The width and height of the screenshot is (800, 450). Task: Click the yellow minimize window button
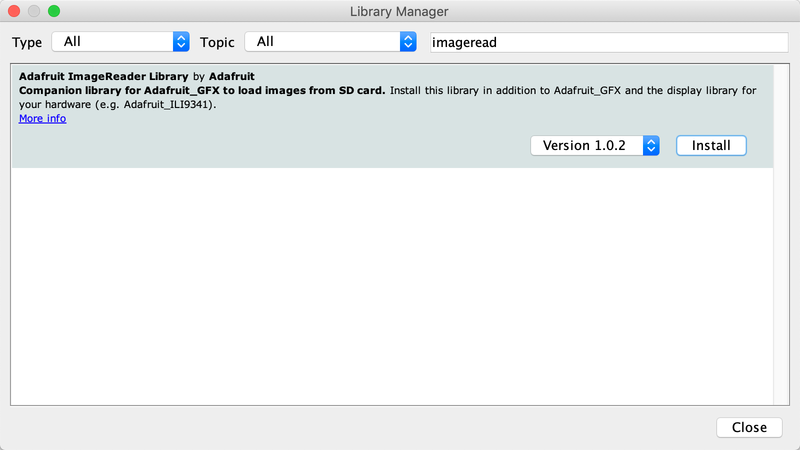pos(34,12)
